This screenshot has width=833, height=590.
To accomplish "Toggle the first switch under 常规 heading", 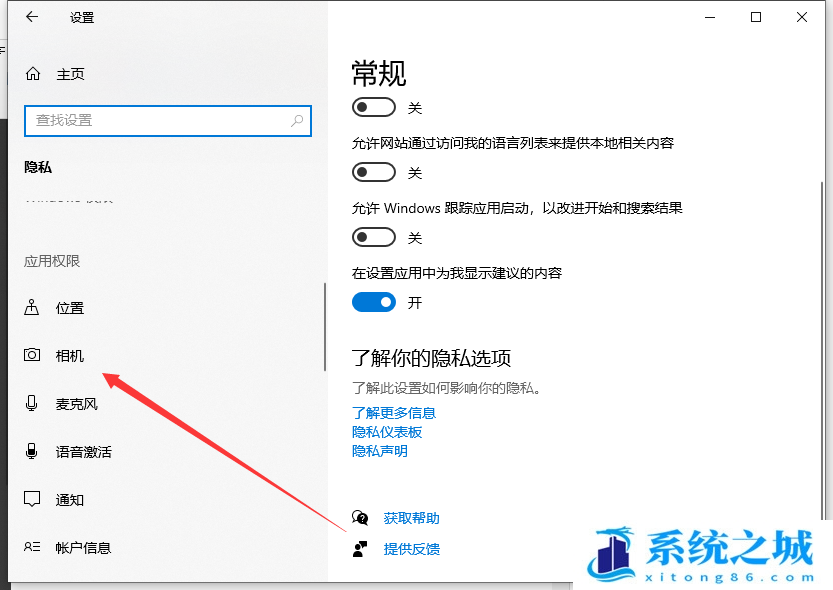I will pos(373,107).
